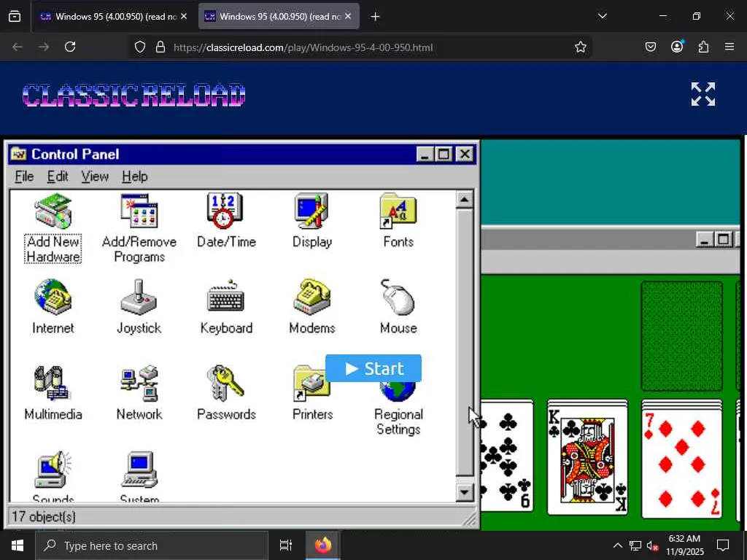This screenshot has height=560, width=747.
Task: Save page to Pocket icon
Action: (650, 47)
